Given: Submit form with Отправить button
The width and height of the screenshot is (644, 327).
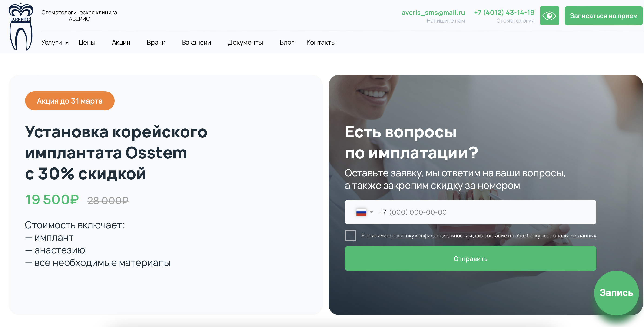Looking at the screenshot, I should tap(470, 258).
